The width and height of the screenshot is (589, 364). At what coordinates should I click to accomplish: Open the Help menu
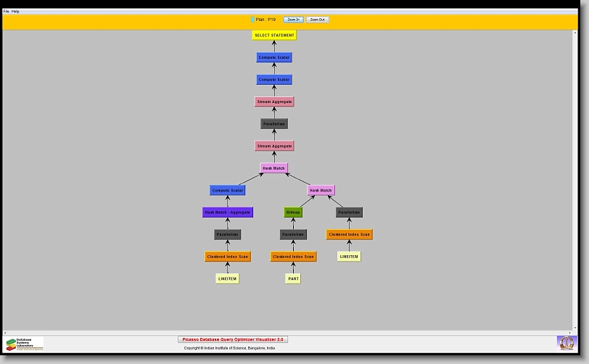pyautogui.click(x=16, y=12)
